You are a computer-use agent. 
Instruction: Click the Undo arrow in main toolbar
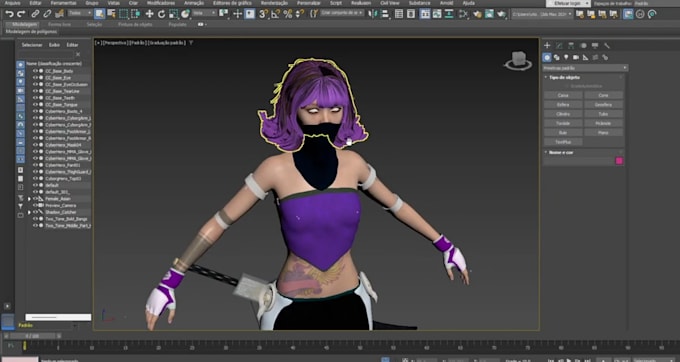tap(9, 14)
